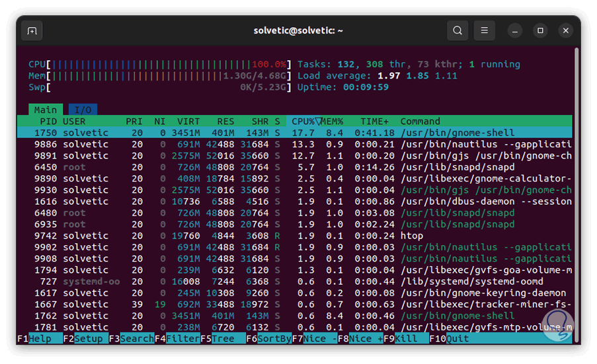Select snapd thread 6480 row
This screenshot has height=364, width=597.
(x=294, y=213)
